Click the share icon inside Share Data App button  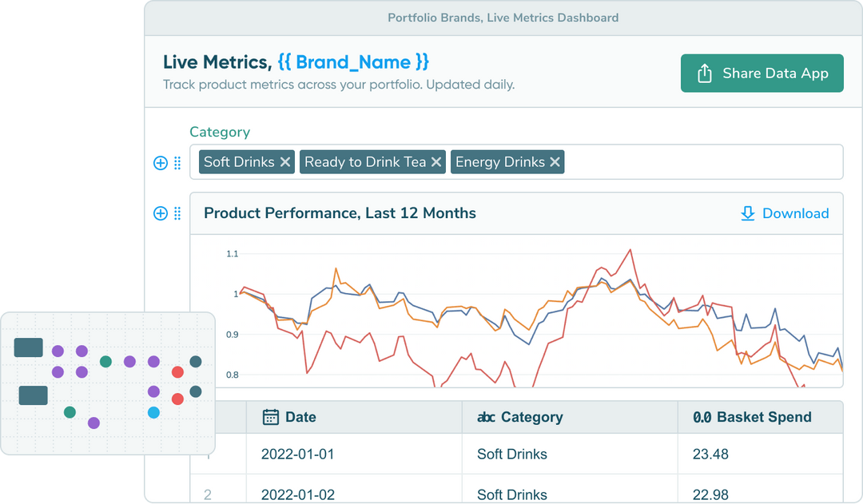(x=704, y=72)
